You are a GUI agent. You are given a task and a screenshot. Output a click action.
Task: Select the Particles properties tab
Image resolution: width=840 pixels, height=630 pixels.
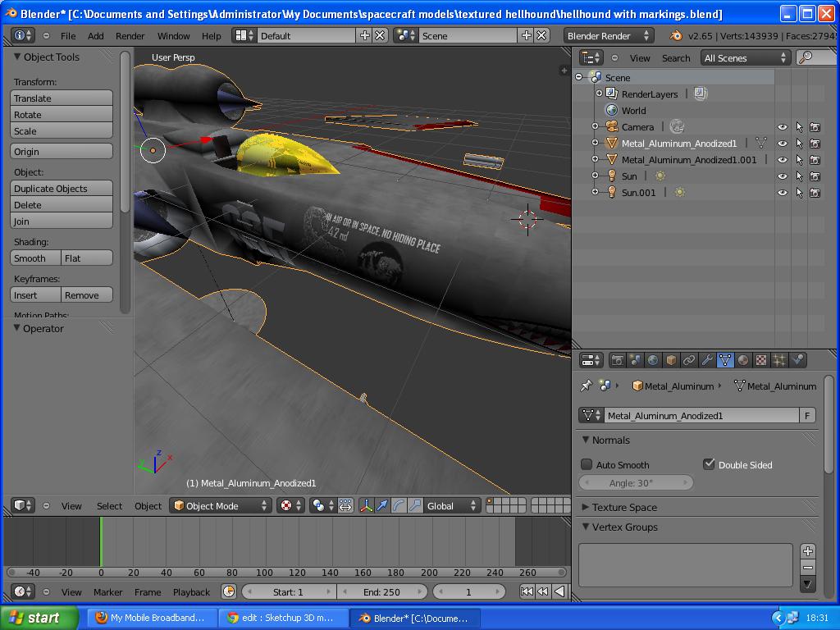coord(780,359)
